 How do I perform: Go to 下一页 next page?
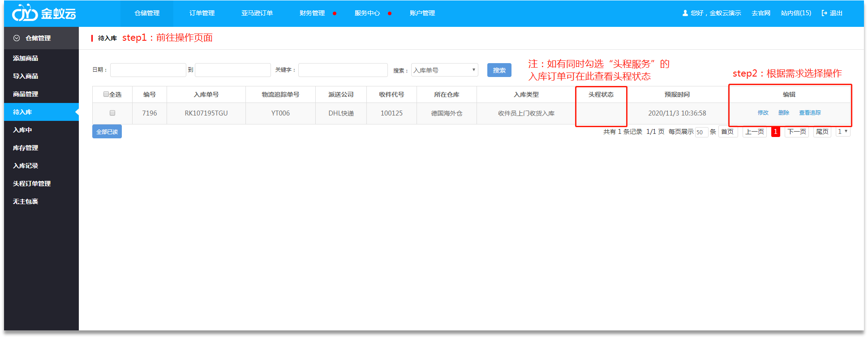tap(796, 132)
